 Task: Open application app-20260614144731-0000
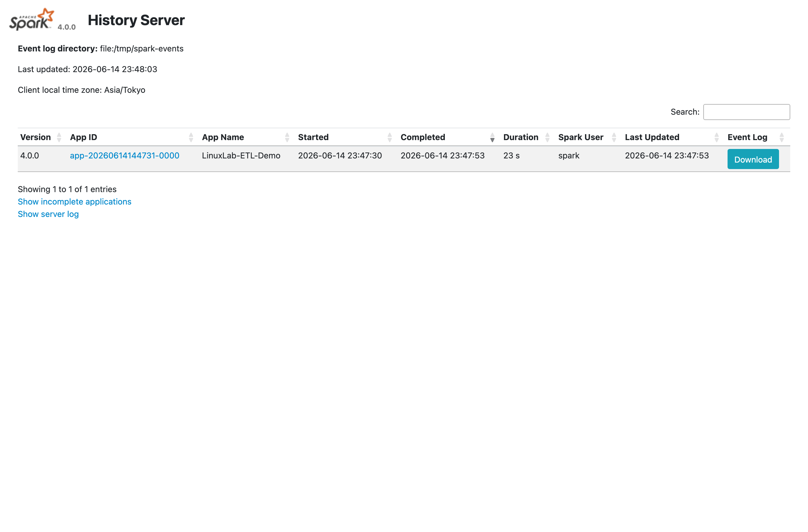click(x=125, y=156)
